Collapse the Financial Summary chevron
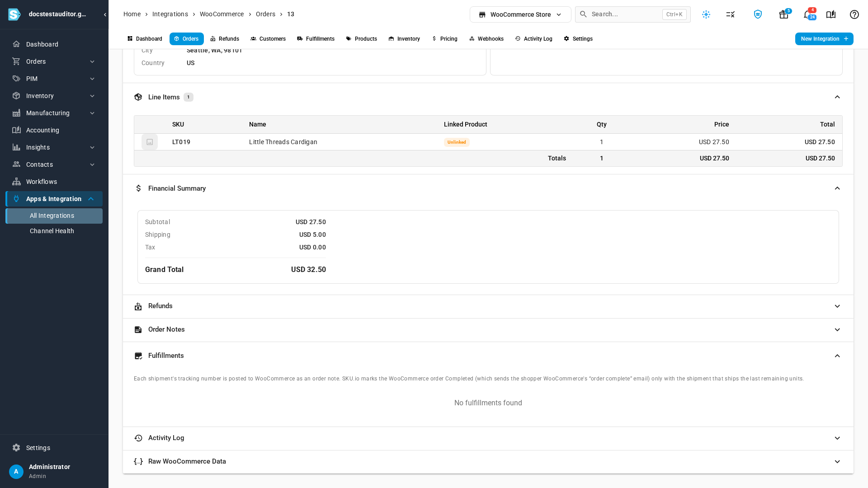The height and width of the screenshot is (488, 868). tap(837, 188)
